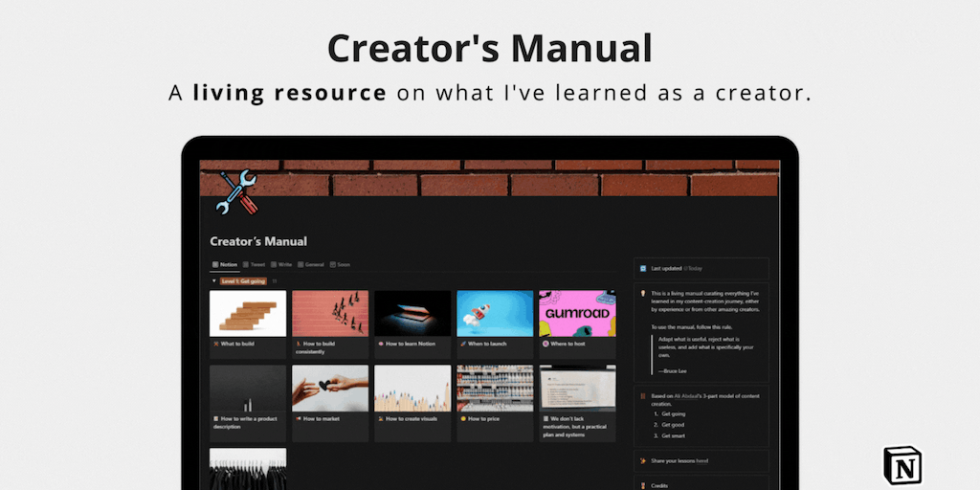Open the Gumroad cover image card

pyautogui.click(x=577, y=313)
